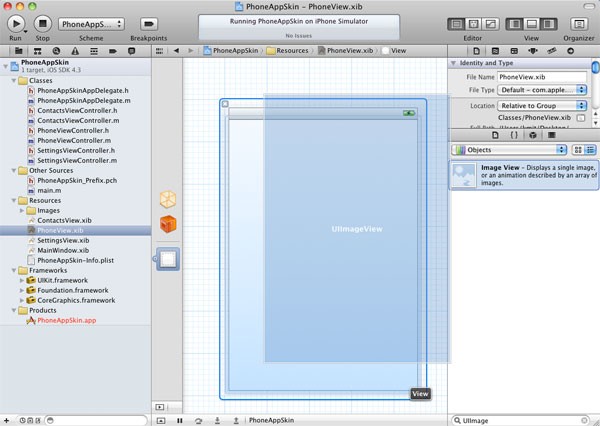Expand UIKit.framework

pyautogui.click(x=22, y=281)
